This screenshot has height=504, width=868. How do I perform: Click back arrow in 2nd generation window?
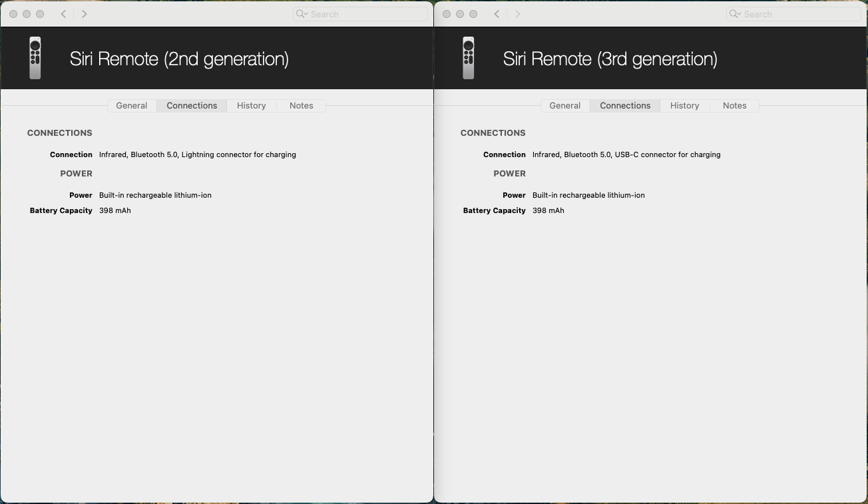tap(63, 14)
